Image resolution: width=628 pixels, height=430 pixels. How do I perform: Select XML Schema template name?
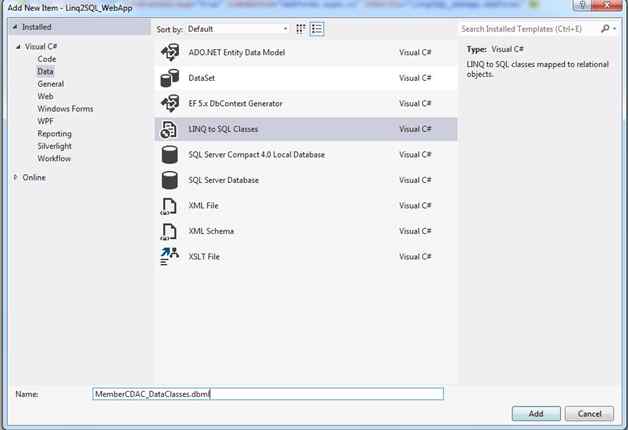211,231
